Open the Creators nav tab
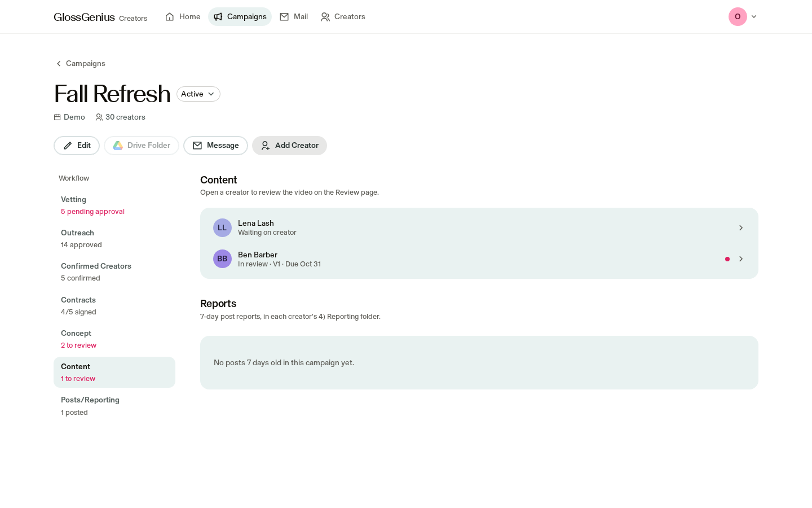The width and height of the screenshot is (812, 508). (x=343, y=17)
